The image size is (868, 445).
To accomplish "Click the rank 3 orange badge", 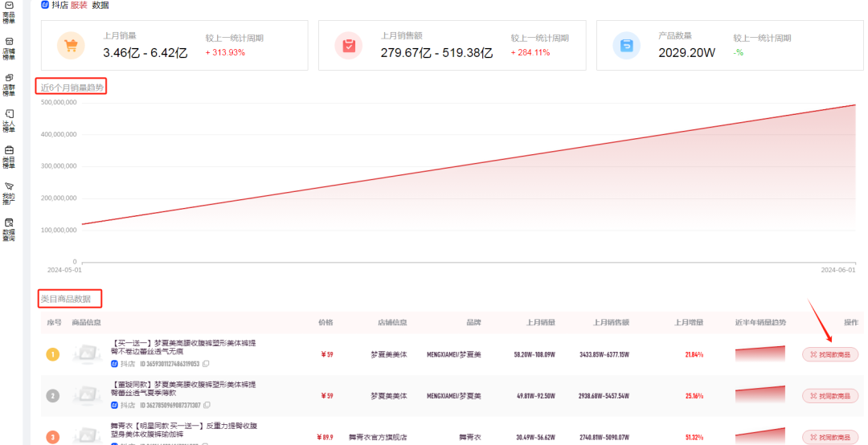I will click(52, 437).
